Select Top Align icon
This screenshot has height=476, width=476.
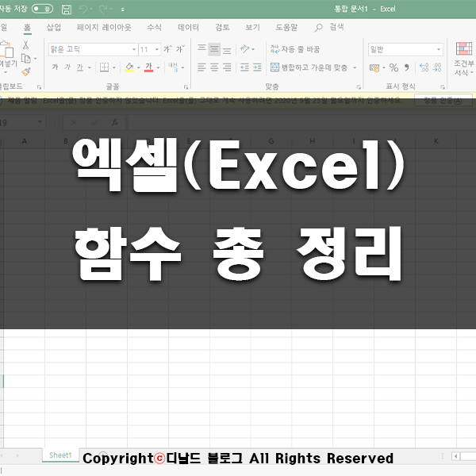(x=202, y=49)
